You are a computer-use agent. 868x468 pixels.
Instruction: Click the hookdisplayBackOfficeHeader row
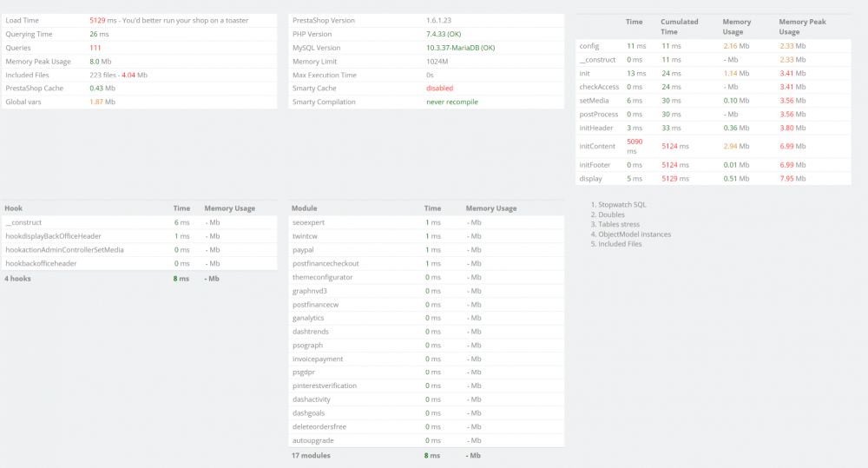click(x=139, y=236)
